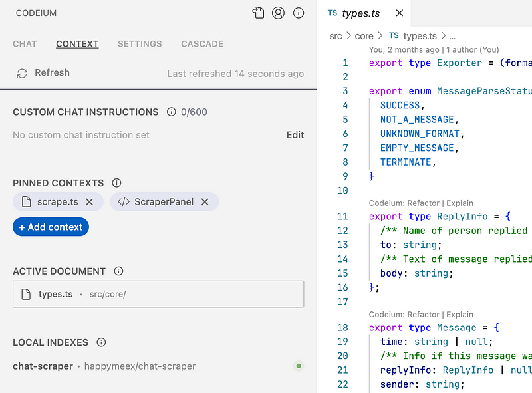Click the Refresh label
The width and height of the screenshot is (532, 393).
53,72
